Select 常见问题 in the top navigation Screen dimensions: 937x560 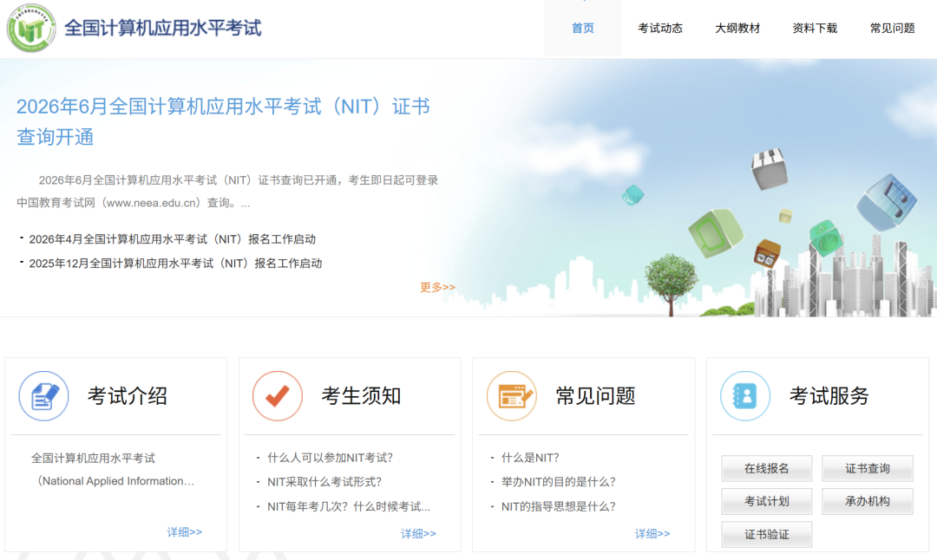(x=892, y=28)
